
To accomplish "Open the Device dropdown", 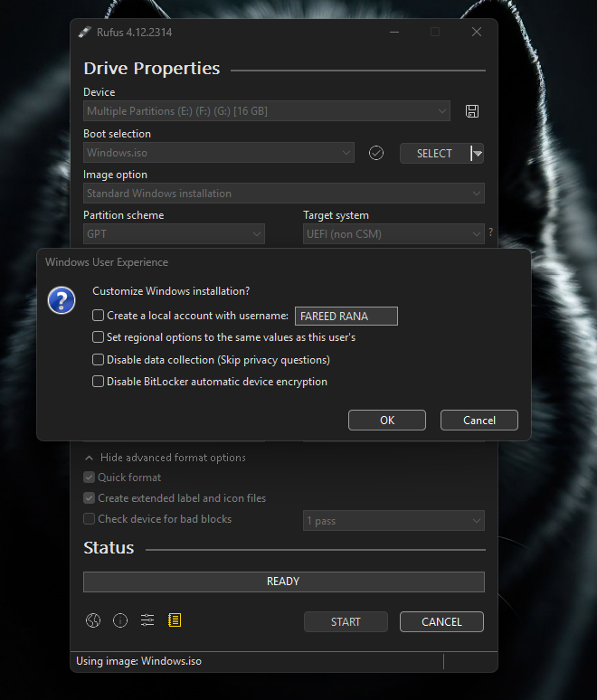I will [x=267, y=111].
